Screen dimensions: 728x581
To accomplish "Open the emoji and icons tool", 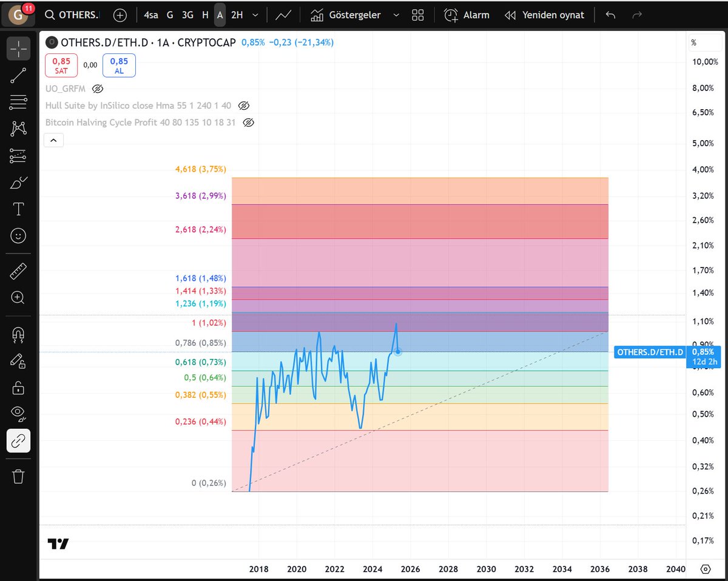I will (x=18, y=236).
